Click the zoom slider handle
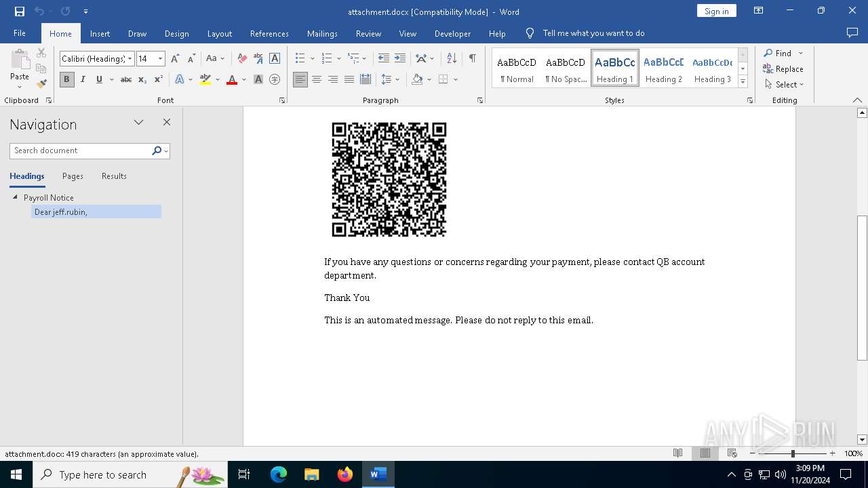The height and width of the screenshot is (488, 868). pos(793,453)
